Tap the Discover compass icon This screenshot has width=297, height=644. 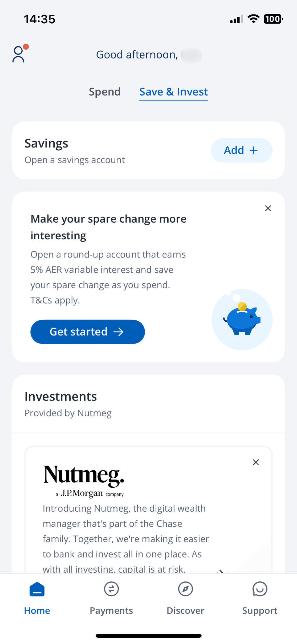(x=186, y=589)
